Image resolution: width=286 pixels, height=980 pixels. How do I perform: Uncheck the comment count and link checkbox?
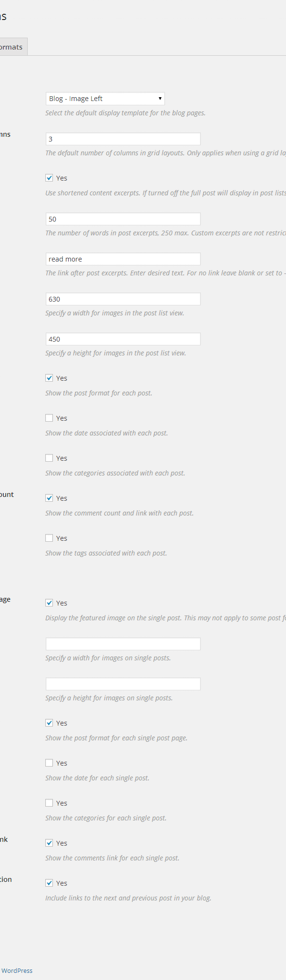tap(49, 498)
